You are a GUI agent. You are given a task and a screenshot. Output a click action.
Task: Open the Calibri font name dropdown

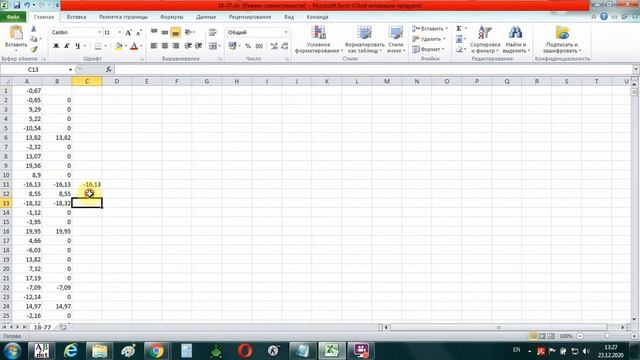pos(99,32)
